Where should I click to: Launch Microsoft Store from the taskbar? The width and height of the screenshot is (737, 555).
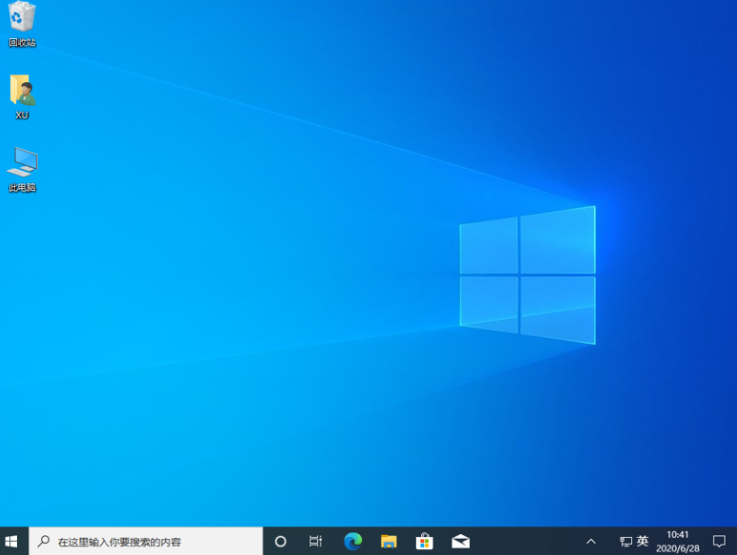point(424,541)
